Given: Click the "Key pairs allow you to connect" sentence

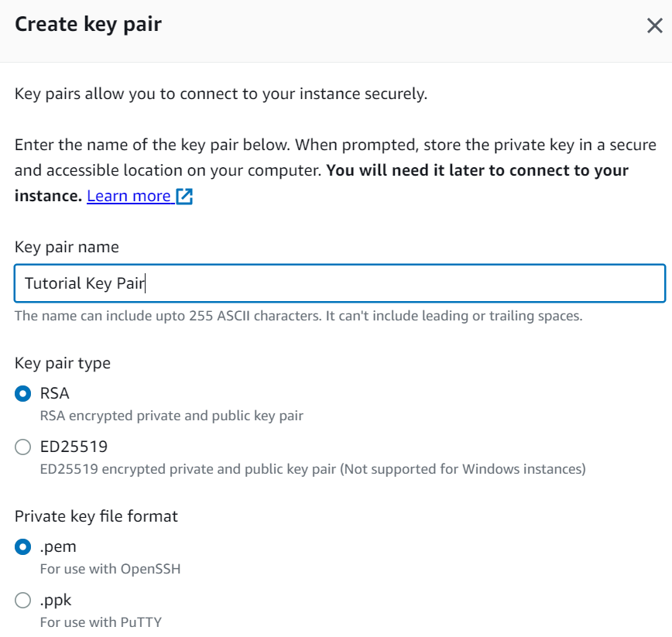Looking at the screenshot, I should click(x=221, y=94).
